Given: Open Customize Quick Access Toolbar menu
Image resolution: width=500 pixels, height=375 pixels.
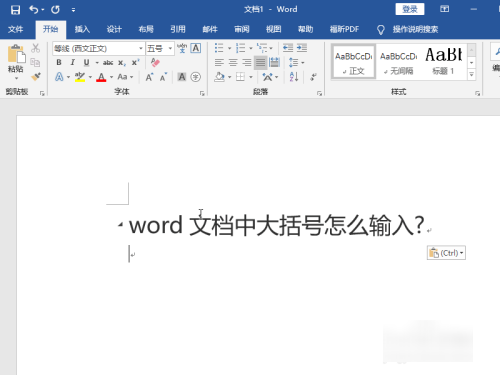Looking at the screenshot, I should (x=73, y=10).
